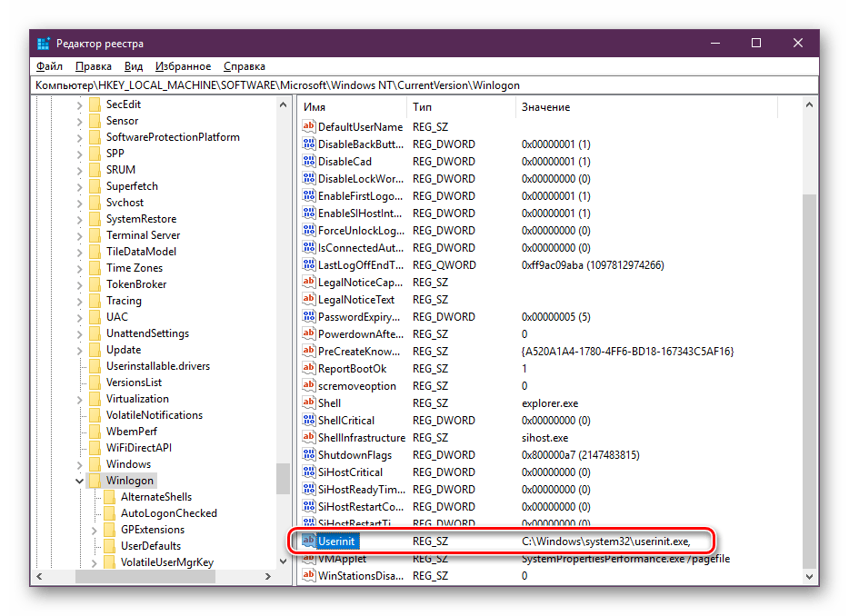The height and width of the screenshot is (616, 849).
Task: Click the folder icon beside GPExtensions
Action: [109, 530]
